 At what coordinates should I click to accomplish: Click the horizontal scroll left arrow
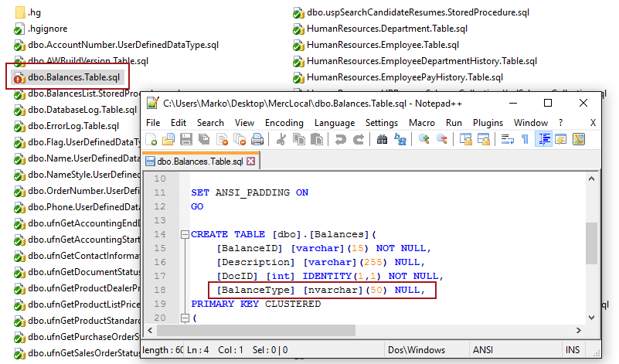(x=150, y=330)
